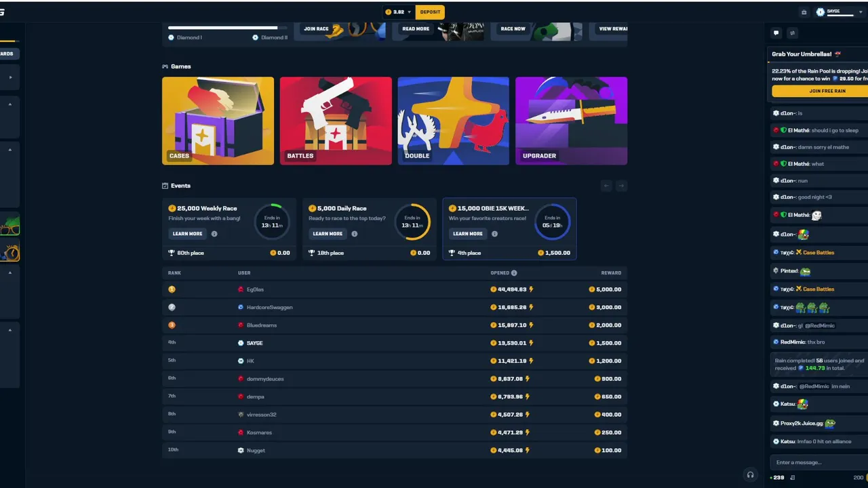Open the Cases game tile
Screen dimensions: 868x488
pyautogui.click(x=218, y=121)
